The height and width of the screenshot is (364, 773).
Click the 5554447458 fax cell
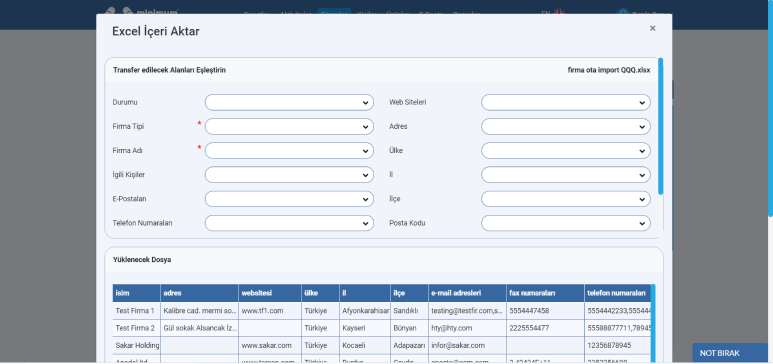click(x=545, y=311)
